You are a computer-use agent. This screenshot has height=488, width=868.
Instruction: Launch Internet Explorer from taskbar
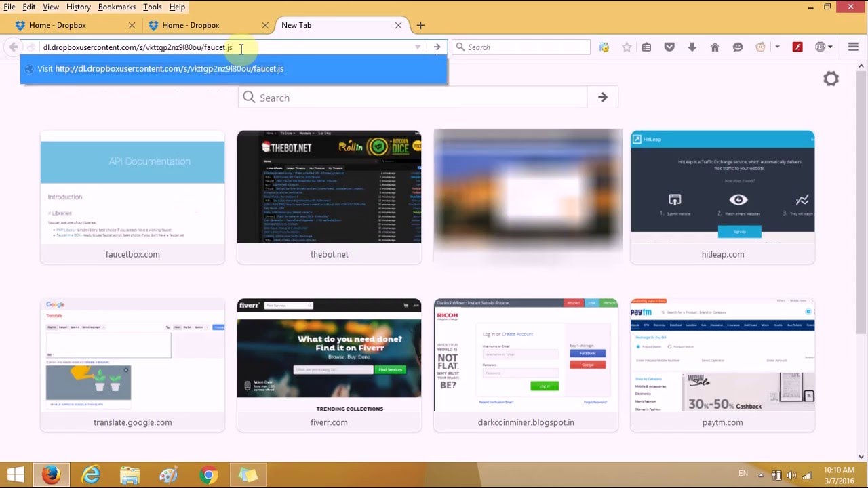[x=91, y=475]
